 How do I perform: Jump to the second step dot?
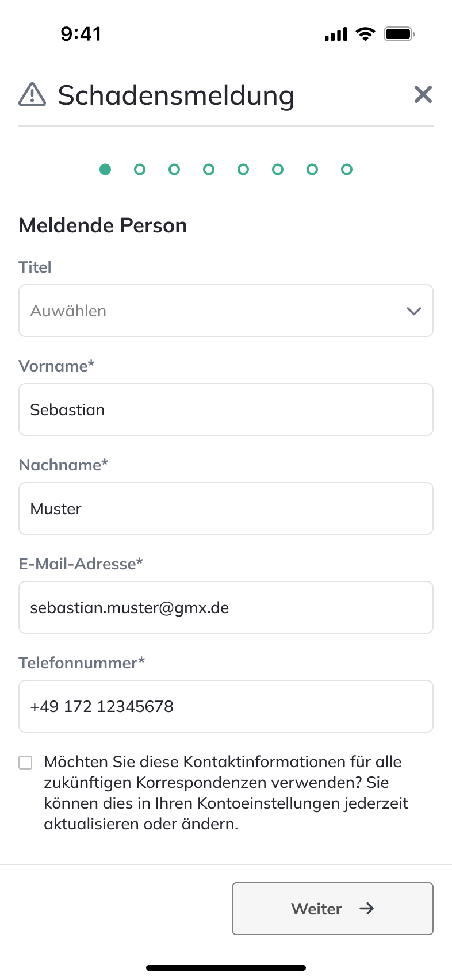tap(140, 169)
